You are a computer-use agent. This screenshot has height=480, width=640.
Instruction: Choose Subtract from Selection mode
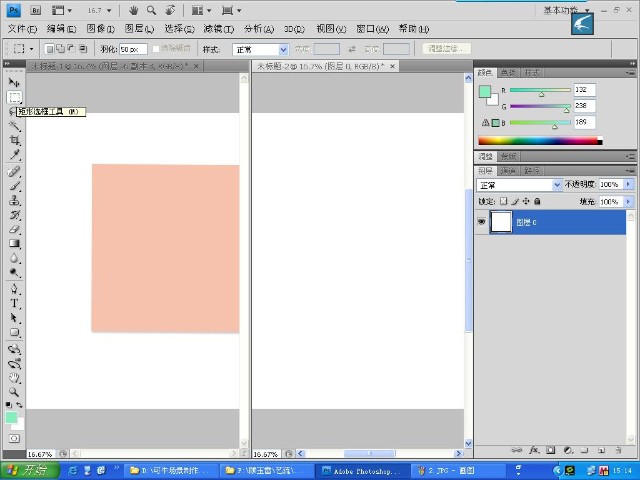pyautogui.click(x=71, y=49)
